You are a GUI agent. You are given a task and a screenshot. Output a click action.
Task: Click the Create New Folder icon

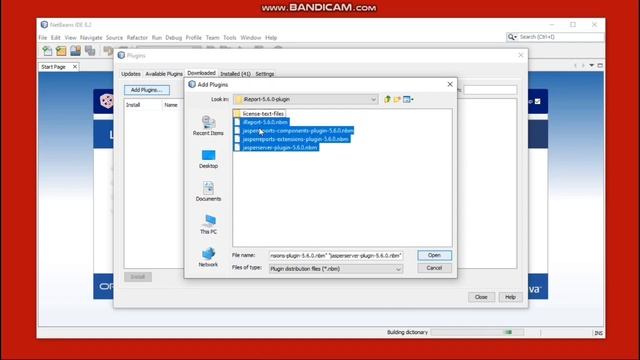coord(397,99)
